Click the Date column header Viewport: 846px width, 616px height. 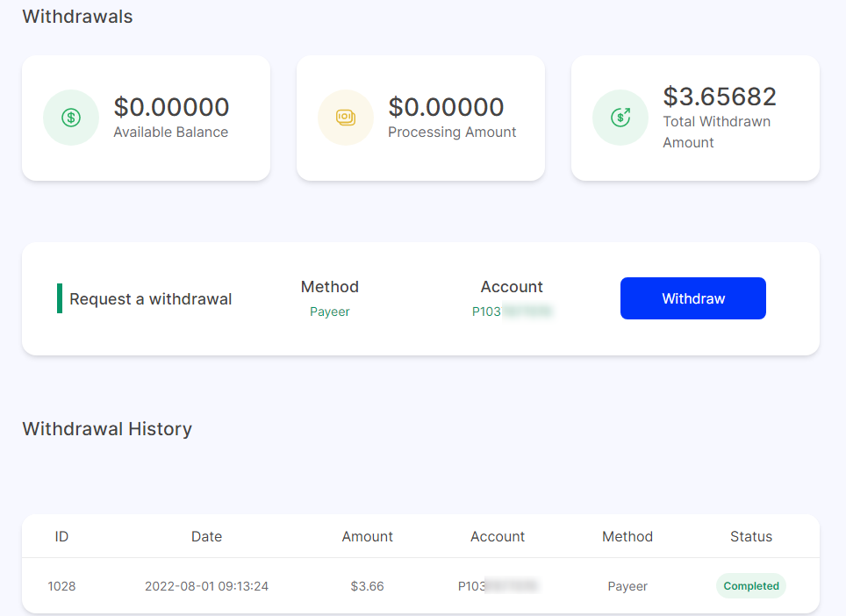(206, 537)
